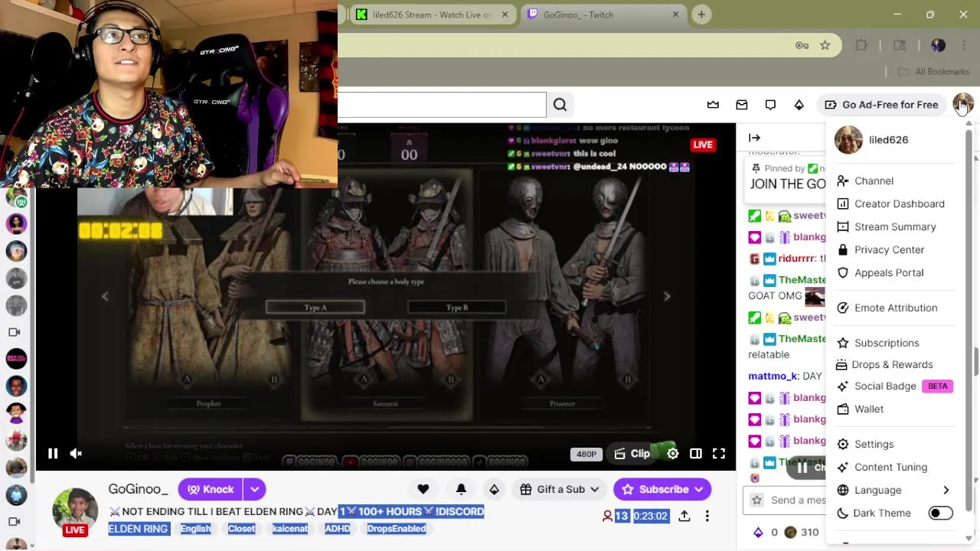980x551 pixels.
Task: Open whispers speech bubble icon
Action: pos(770,105)
